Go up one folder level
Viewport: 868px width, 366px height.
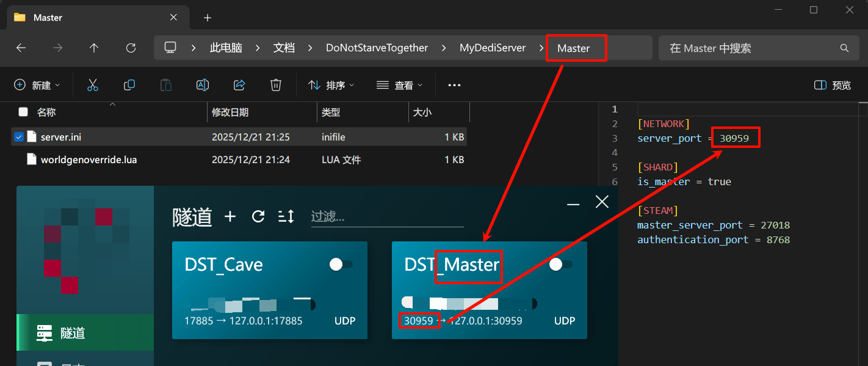[x=94, y=48]
